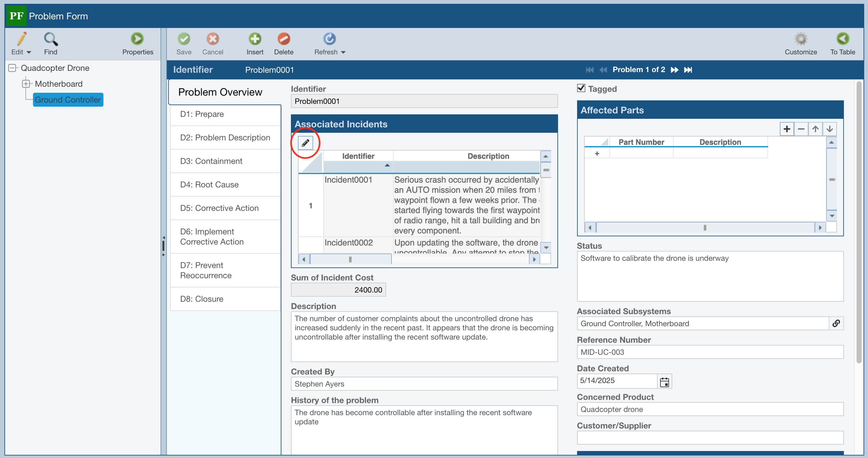Click the link icon beside Associated Subsystems
This screenshot has width=868, height=458.
pyautogui.click(x=836, y=323)
